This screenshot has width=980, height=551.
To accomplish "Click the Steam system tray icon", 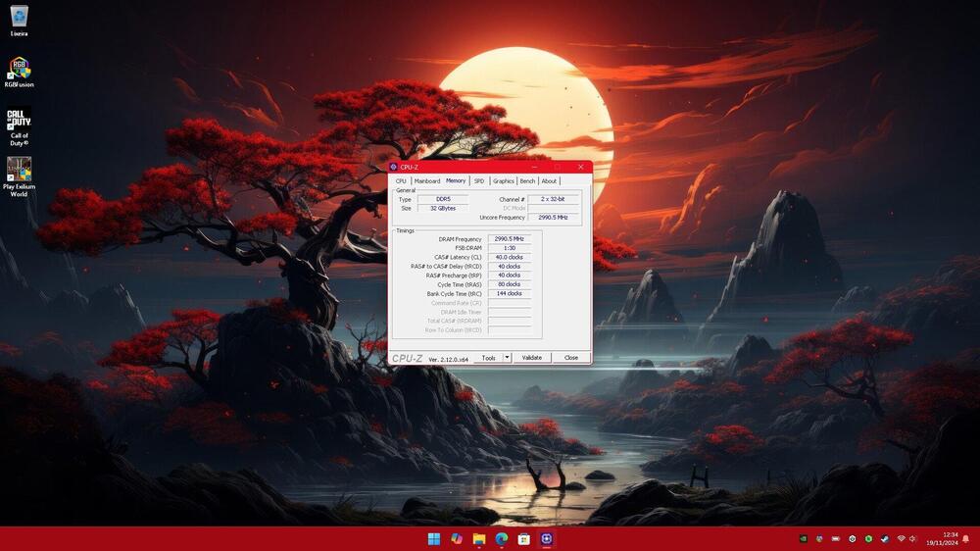I will click(x=885, y=539).
